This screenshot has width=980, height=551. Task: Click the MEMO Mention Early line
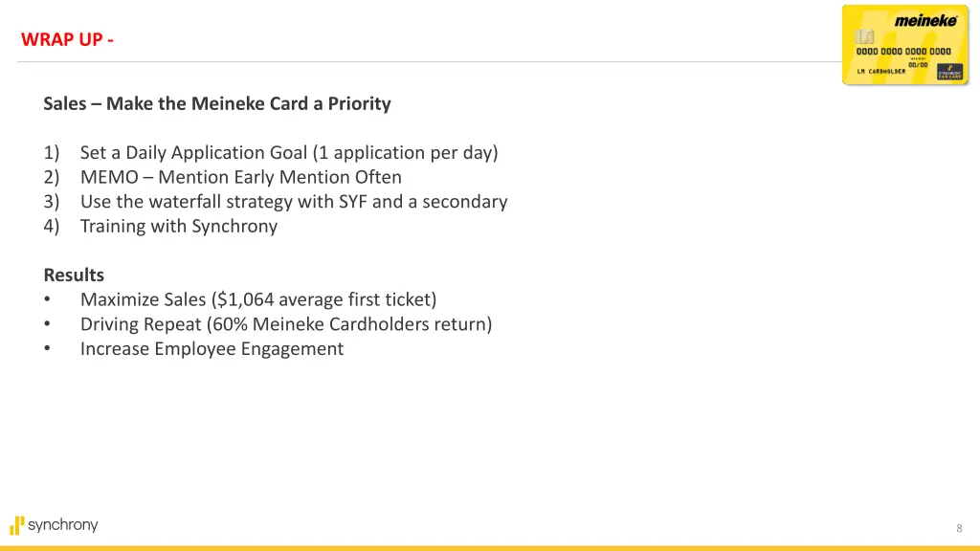click(x=222, y=177)
